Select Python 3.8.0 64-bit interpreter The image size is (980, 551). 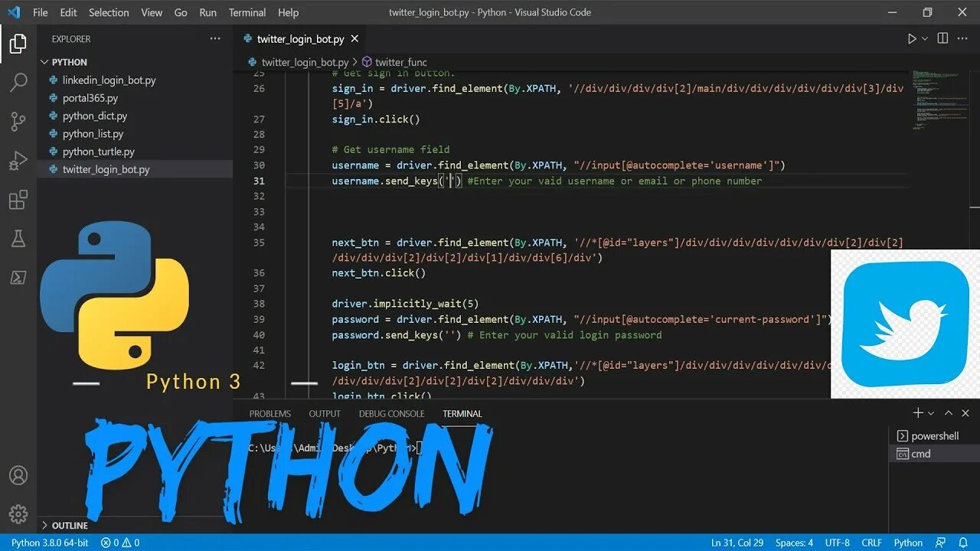coord(50,543)
